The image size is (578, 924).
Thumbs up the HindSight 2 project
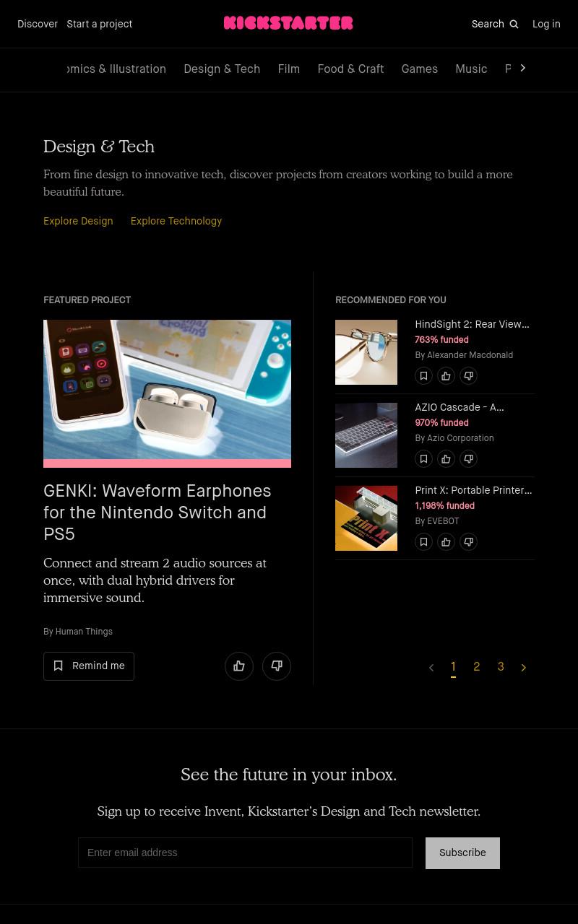coord(447,376)
